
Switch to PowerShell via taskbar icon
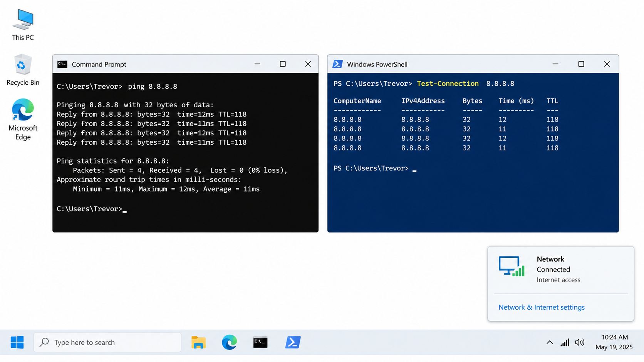(x=293, y=342)
